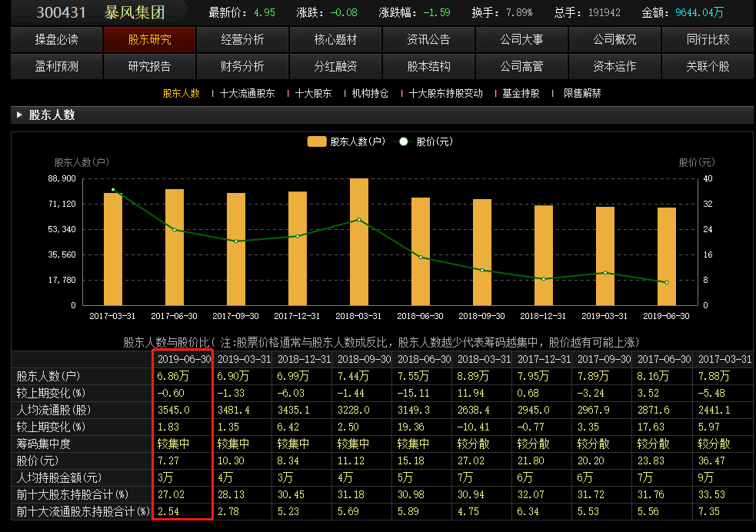Click the tallest bar at 2018-03-31
Image resolution: width=756 pixels, height=532 pixels.
click(359, 242)
